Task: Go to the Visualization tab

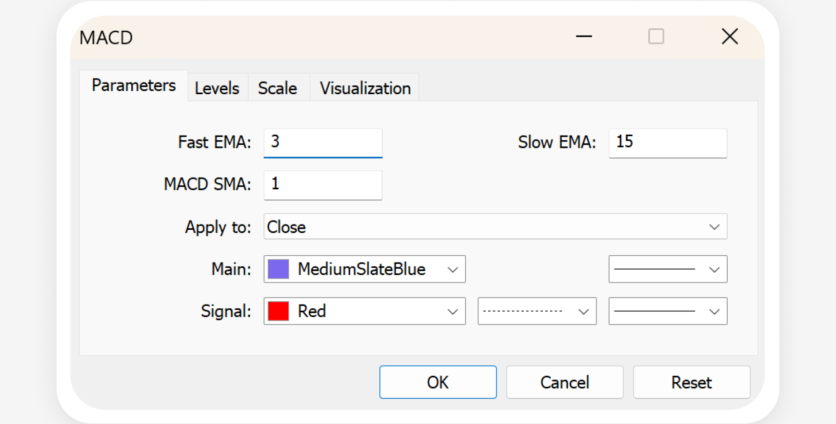Action: point(365,88)
